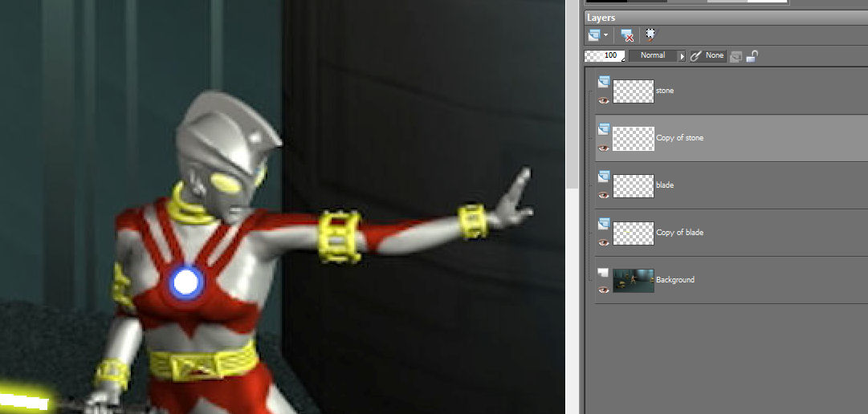
Task: Open the New Layer dropdown arrow
Action: pos(605,35)
